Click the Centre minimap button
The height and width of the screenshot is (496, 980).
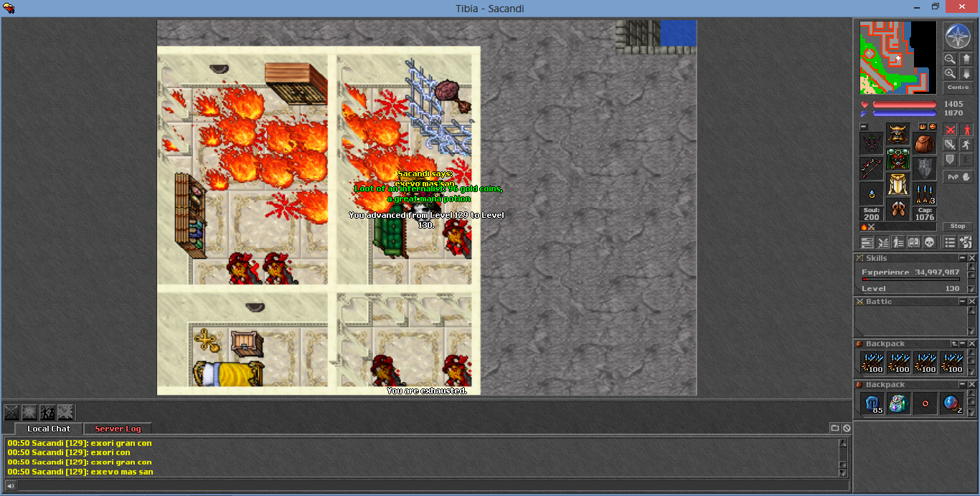click(x=958, y=87)
